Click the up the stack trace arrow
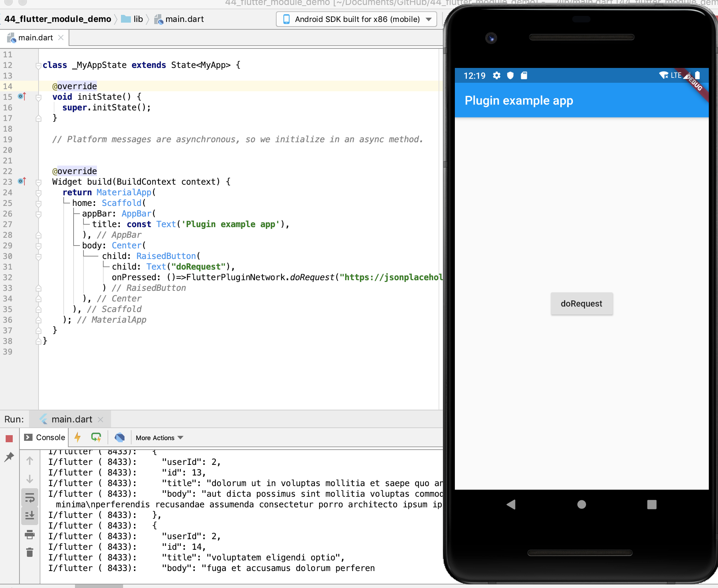This screenshot has width=718, height=588. point(30,461)
